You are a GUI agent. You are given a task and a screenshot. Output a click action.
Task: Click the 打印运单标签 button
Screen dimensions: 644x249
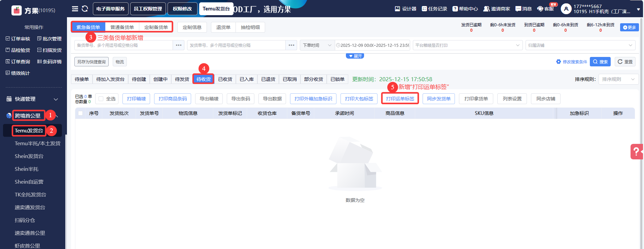click(400, 99)
